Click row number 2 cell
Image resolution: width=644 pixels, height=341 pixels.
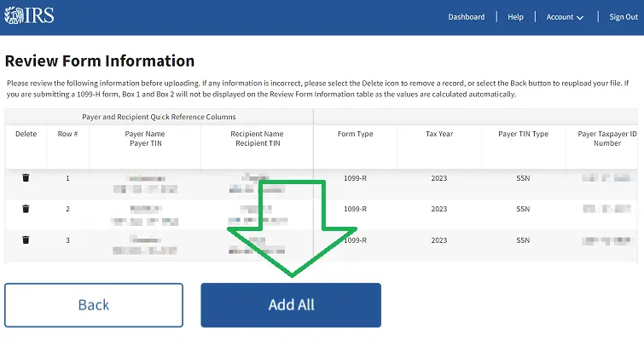pyautogui.click(x=67, y=209)
